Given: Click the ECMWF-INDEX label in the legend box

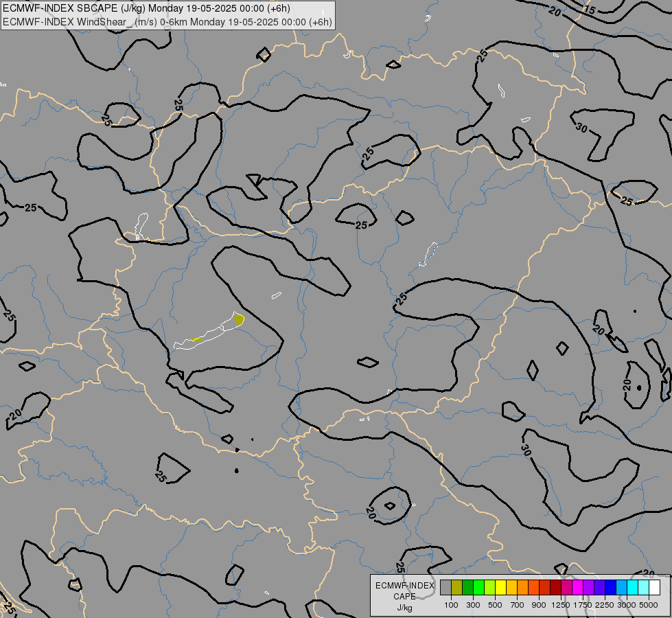Looking at the screenshot, I should coord(405,586).
